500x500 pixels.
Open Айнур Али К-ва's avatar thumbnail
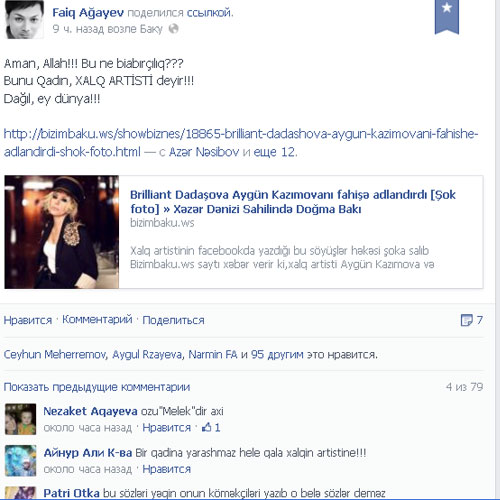20,461
